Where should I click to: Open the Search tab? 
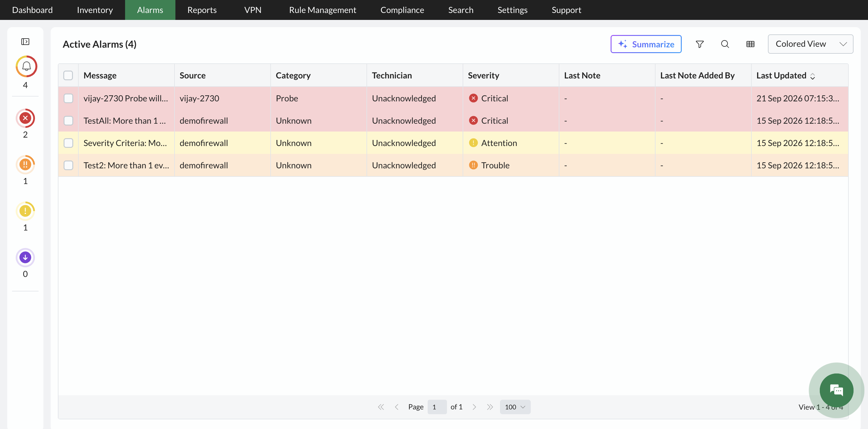pos(461,10)
